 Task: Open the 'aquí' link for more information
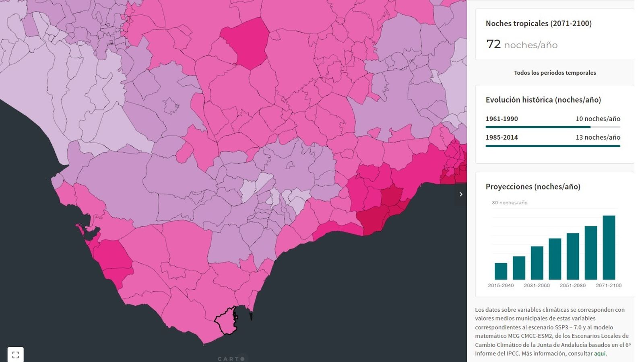[600, 354]
